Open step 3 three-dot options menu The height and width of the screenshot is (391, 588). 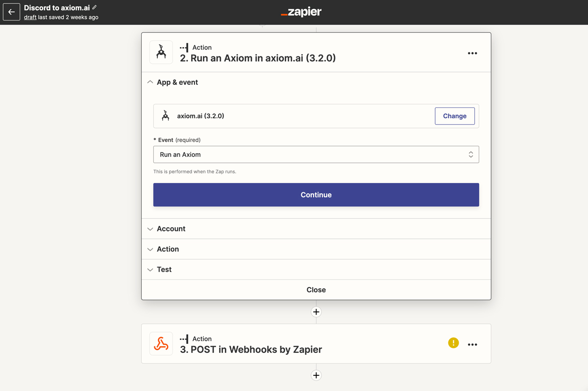point(472,344)
